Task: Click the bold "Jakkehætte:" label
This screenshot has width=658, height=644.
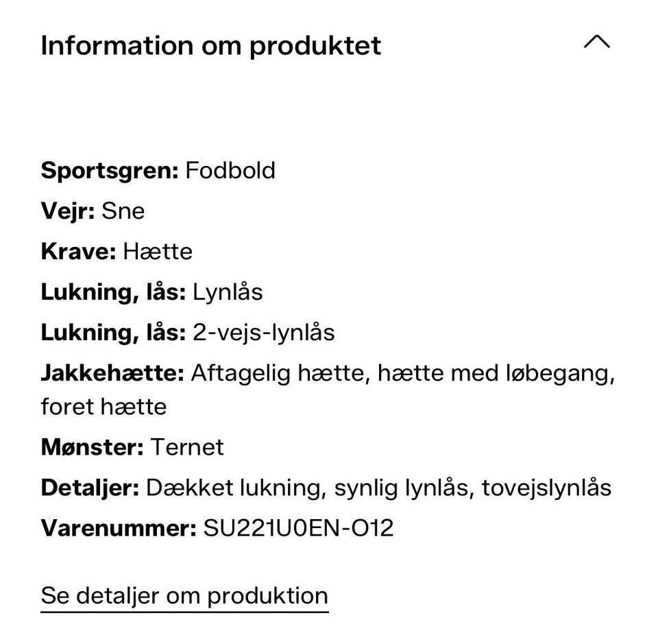Action: point(112,373)
